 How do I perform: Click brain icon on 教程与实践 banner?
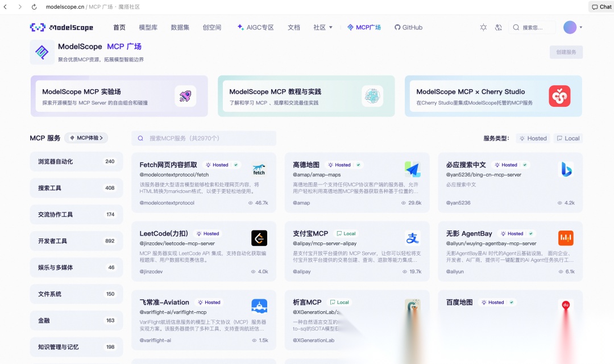[372, 96]
